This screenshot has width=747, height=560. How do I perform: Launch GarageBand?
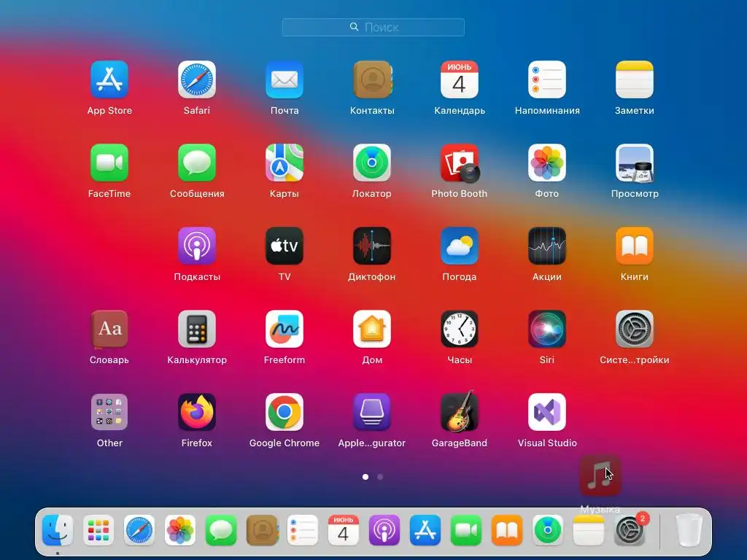[x=460, y=411]
